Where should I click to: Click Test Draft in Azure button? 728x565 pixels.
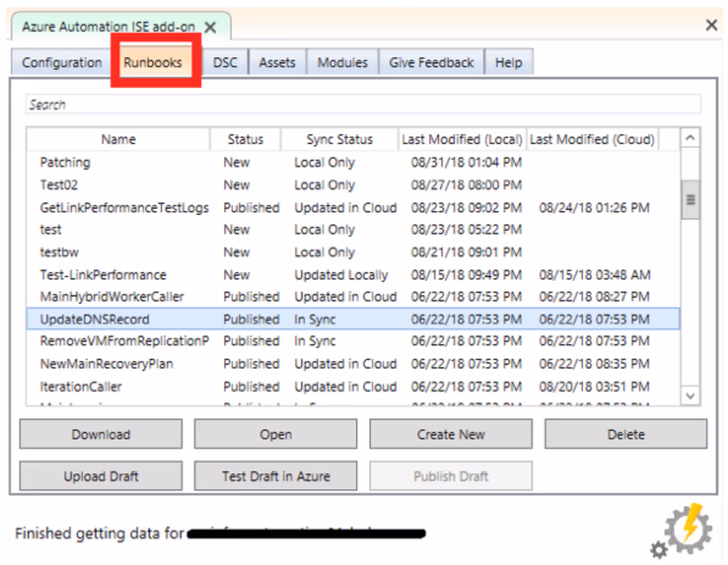click(x=276, y=476)
